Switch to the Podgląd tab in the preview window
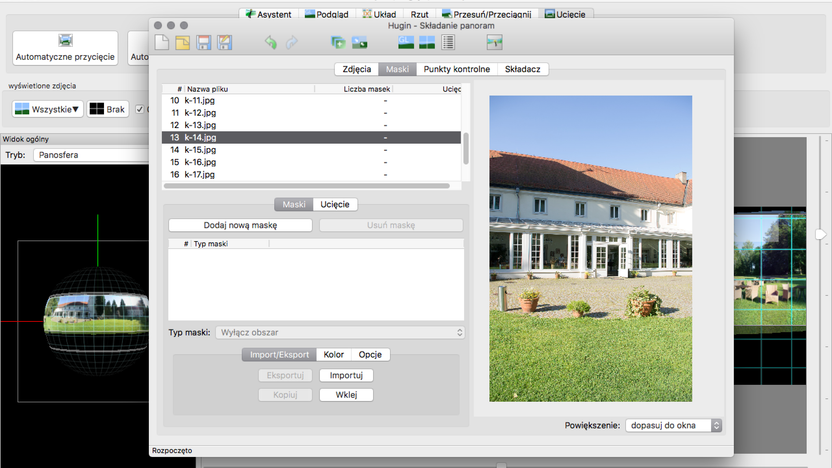Viewport: 832px width, 468px height. pos(326,14)
